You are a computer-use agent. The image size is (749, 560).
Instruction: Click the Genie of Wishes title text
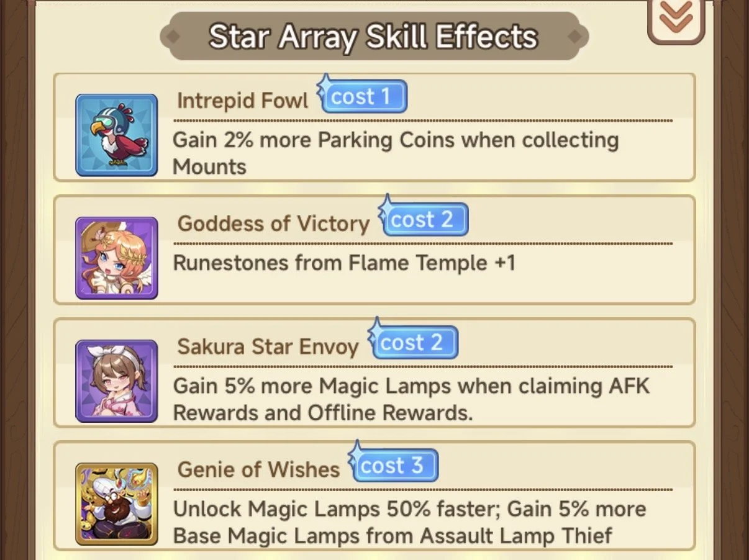click(258, 469)
